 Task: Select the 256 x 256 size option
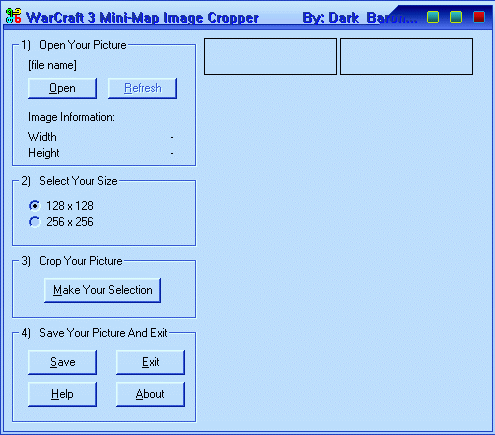pyautogui.click(x=62, y=222)
